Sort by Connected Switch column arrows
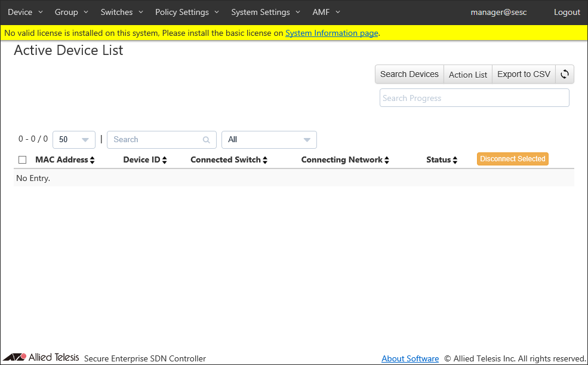The width and height of the screenshot is (588, 365). click(x=265, y=160)
